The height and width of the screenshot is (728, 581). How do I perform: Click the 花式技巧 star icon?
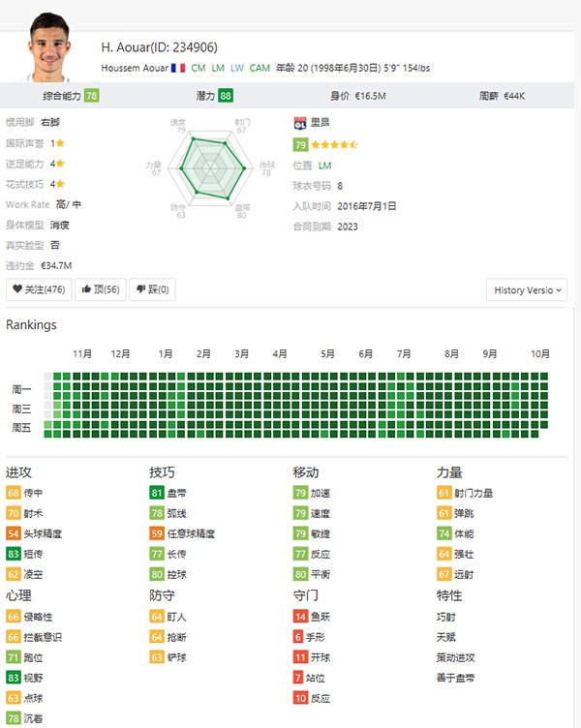(62, 184)
